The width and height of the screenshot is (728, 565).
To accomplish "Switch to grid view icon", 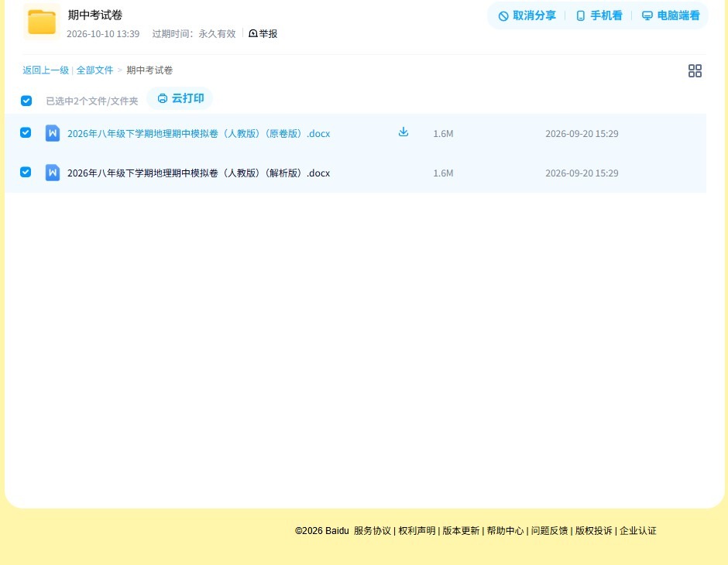I will [695, 71].
